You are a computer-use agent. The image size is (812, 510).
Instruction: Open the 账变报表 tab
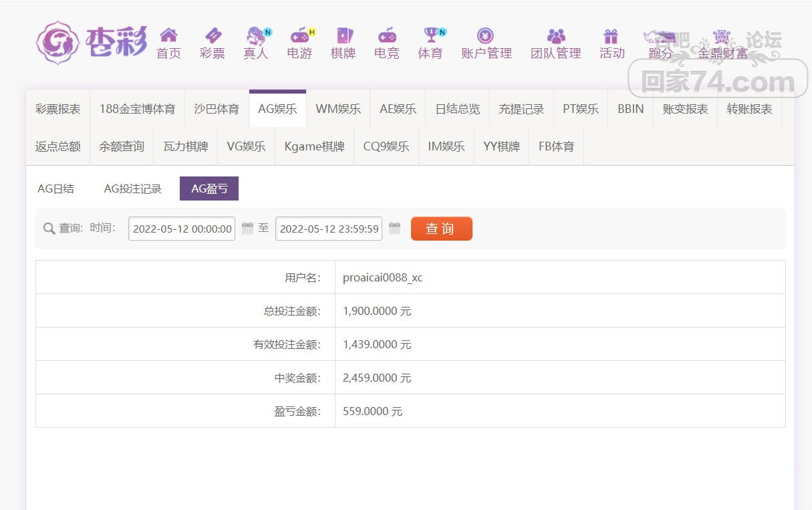click(686, 109)
